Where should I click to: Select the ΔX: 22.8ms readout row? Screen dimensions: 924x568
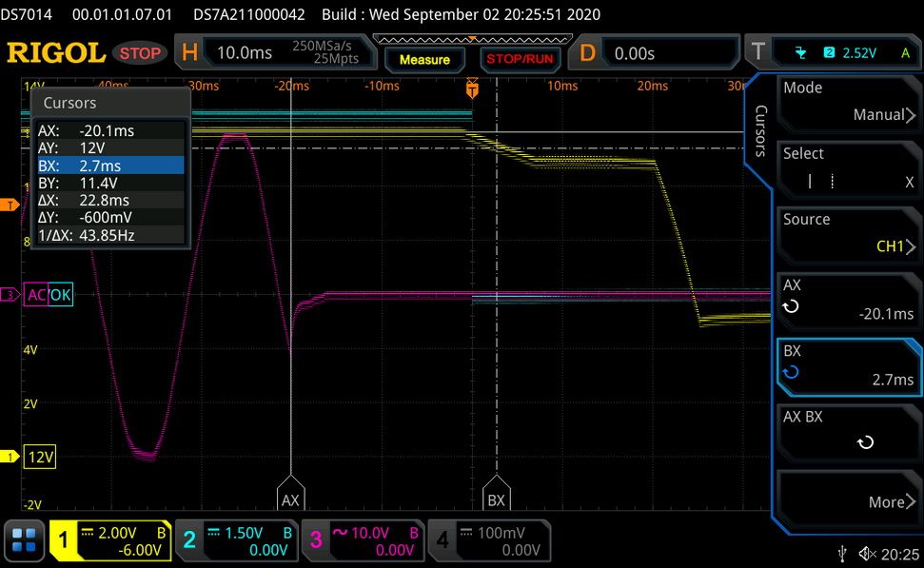[110, 200]
